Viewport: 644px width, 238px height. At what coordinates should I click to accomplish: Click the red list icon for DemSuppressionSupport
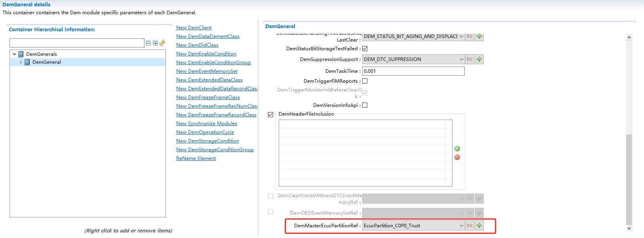(x=470, y=59)
